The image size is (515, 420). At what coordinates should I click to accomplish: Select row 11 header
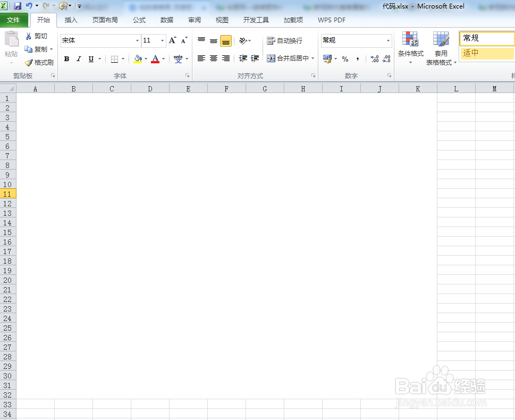[x=8, y=194]
